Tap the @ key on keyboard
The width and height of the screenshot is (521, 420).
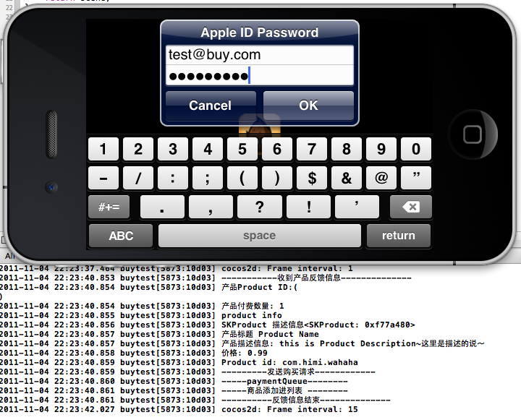tap(381, 179)
